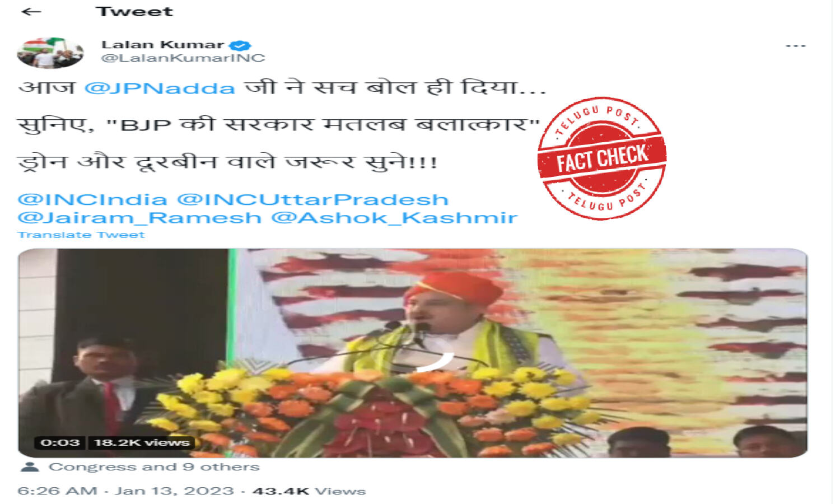Open the @Jairam_Ramesh mention

point(139,217)
